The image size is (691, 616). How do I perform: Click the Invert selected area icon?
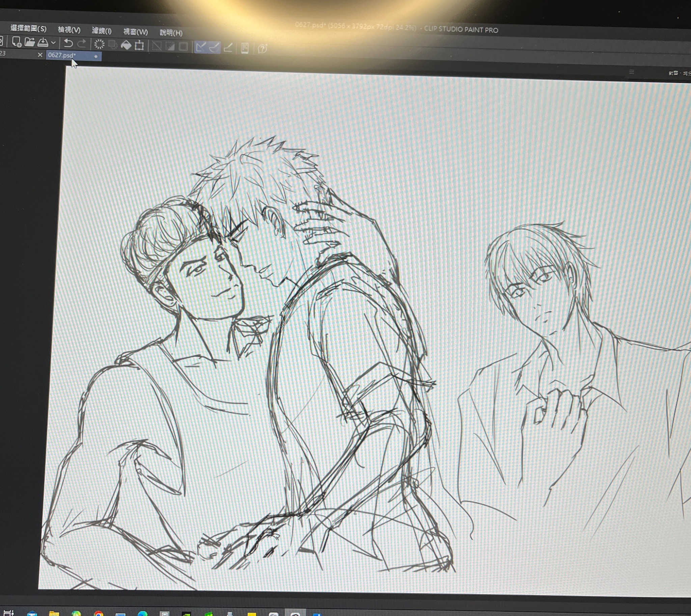pos(170,46)
